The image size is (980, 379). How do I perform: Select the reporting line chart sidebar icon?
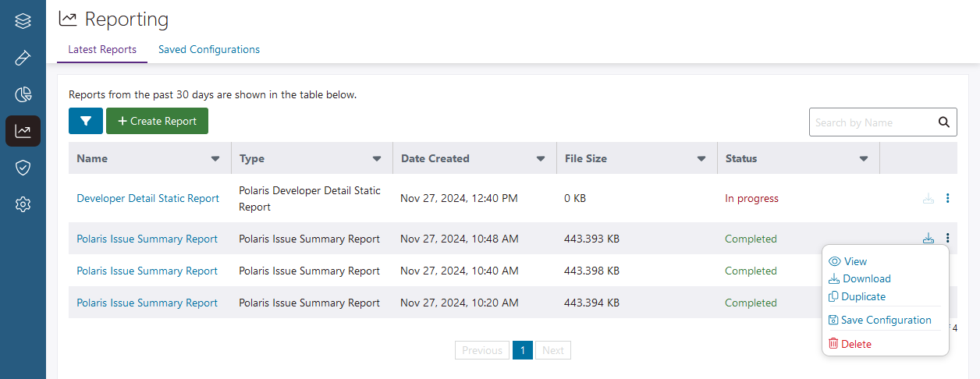tap(23, 131)
